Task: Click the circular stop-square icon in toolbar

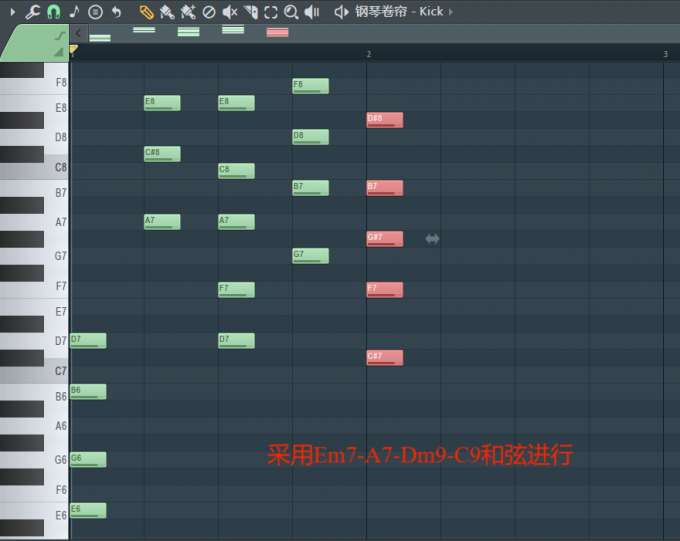Action: point(95,12)
